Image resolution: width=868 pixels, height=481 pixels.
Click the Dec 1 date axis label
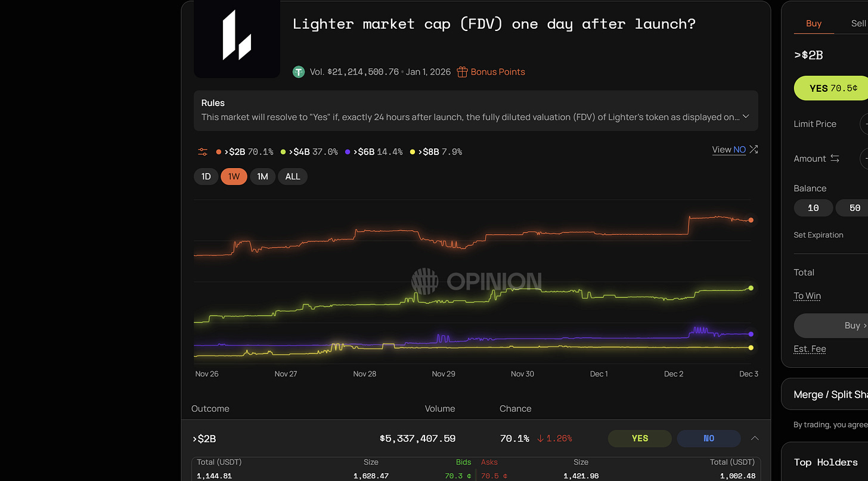pyautogui.click(x=599, y=374)
